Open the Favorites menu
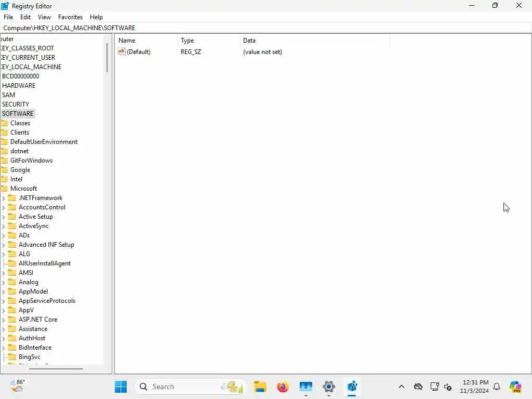 (70, 17)
